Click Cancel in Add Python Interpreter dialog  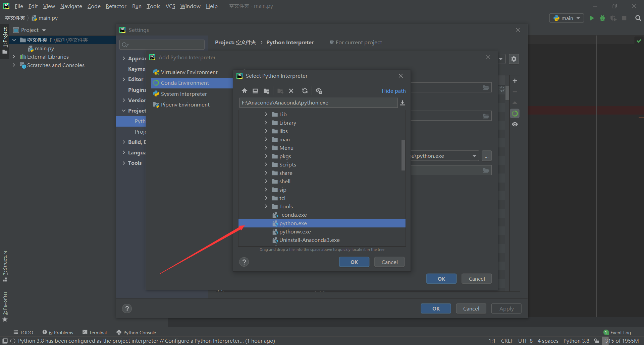coord(477,279)
